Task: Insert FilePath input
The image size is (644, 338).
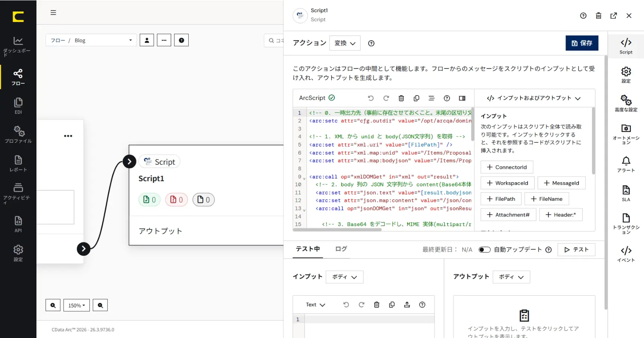Action: 501,199
